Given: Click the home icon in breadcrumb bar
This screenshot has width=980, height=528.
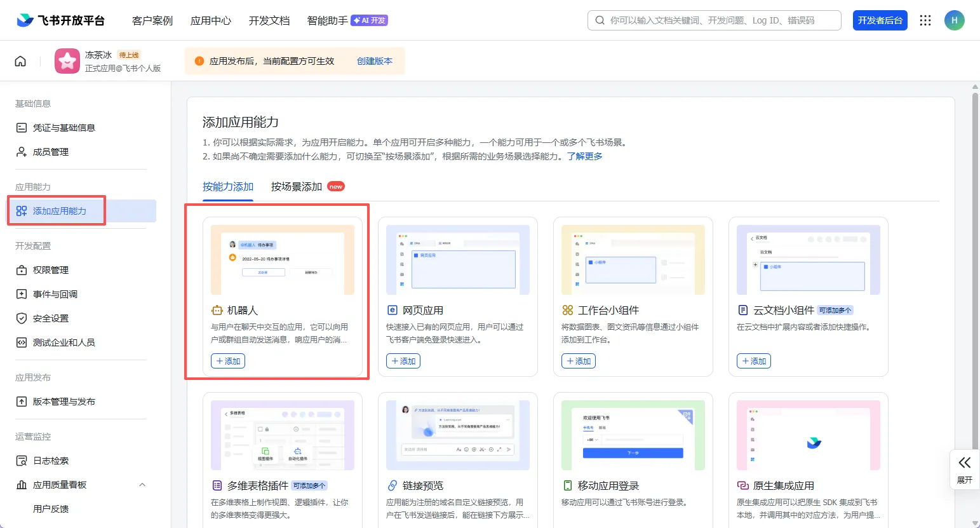Looking at the screenshot, I should click(x=20, y=61).
